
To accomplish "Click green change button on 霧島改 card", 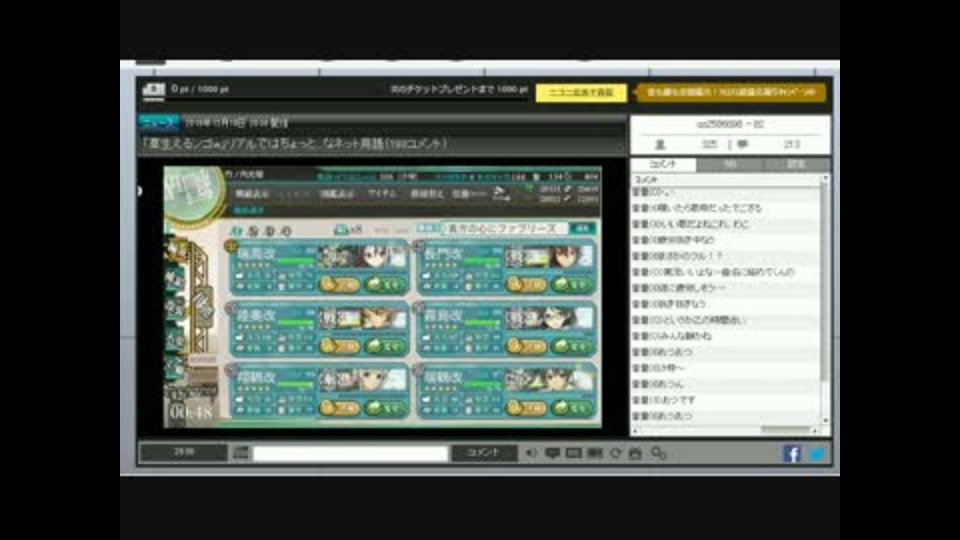I will 572,346.
